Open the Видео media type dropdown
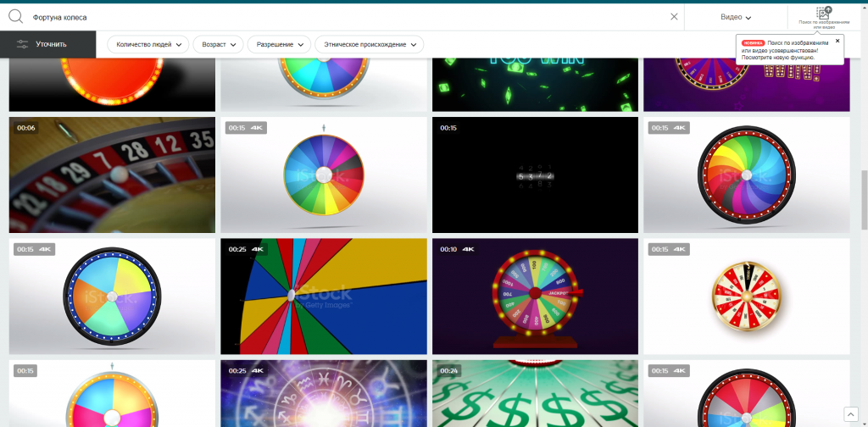The width and height of the screenshot is (868, 427). [x=736, y=17]
